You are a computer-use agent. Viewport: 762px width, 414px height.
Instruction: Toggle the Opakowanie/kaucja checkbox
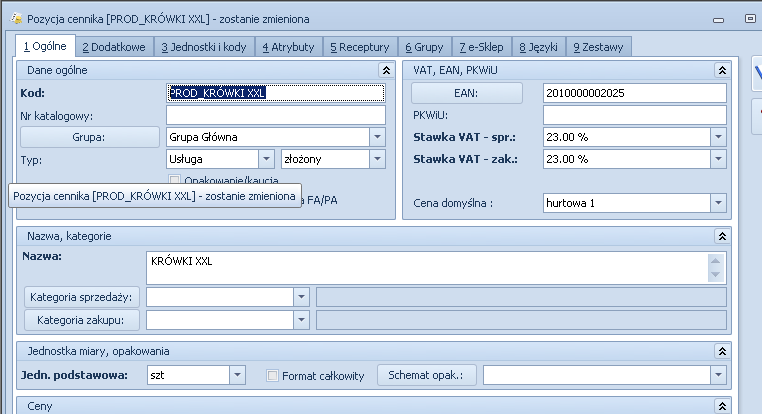[175, 180]
